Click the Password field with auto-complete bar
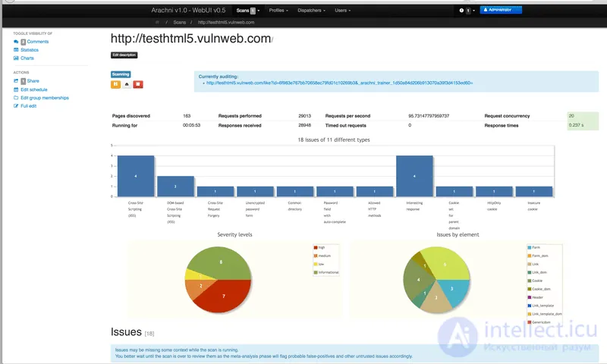 coord(335,191)
